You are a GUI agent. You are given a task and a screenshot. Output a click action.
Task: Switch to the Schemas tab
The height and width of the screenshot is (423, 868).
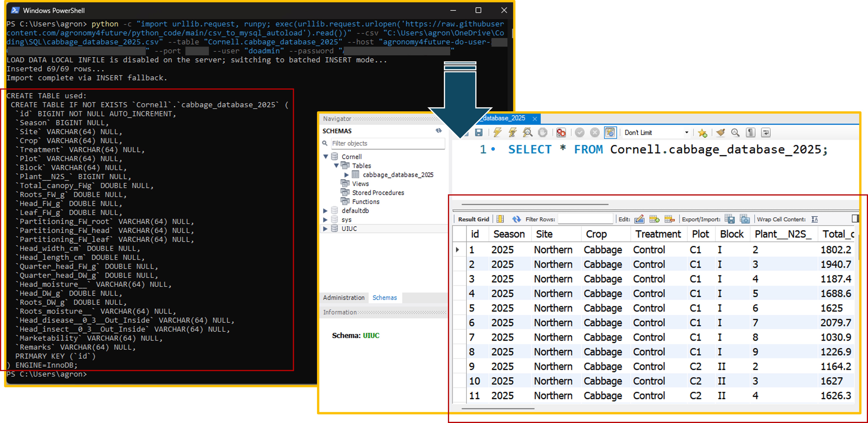[385, 298]
